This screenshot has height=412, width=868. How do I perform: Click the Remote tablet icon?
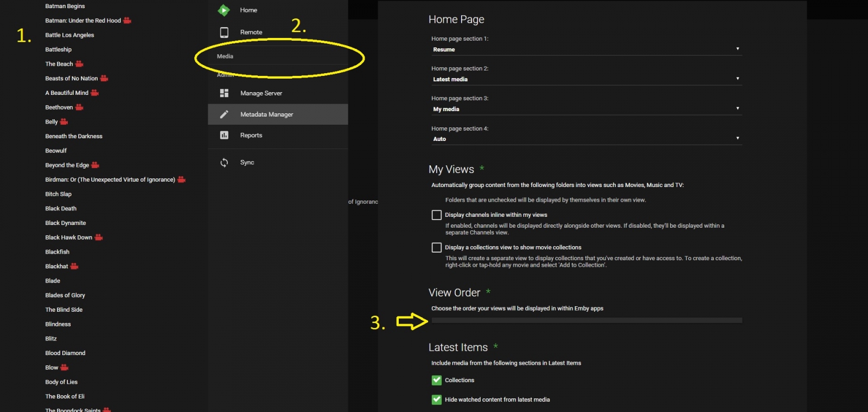tap(224, 33)
